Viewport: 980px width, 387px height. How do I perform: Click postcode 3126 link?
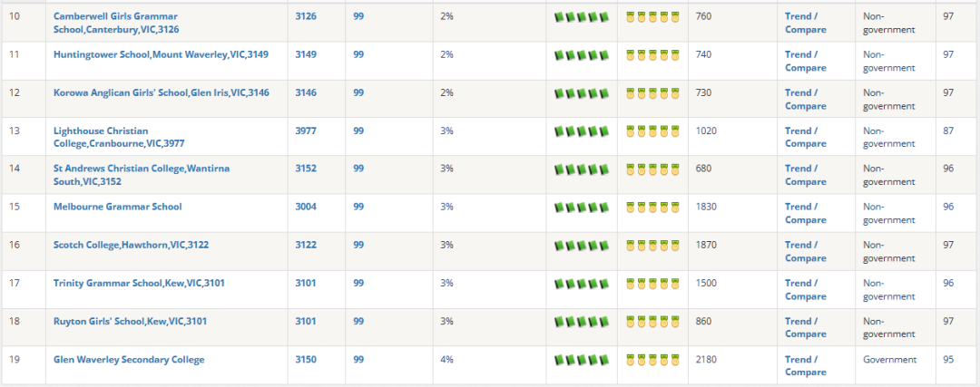[306, 16]
